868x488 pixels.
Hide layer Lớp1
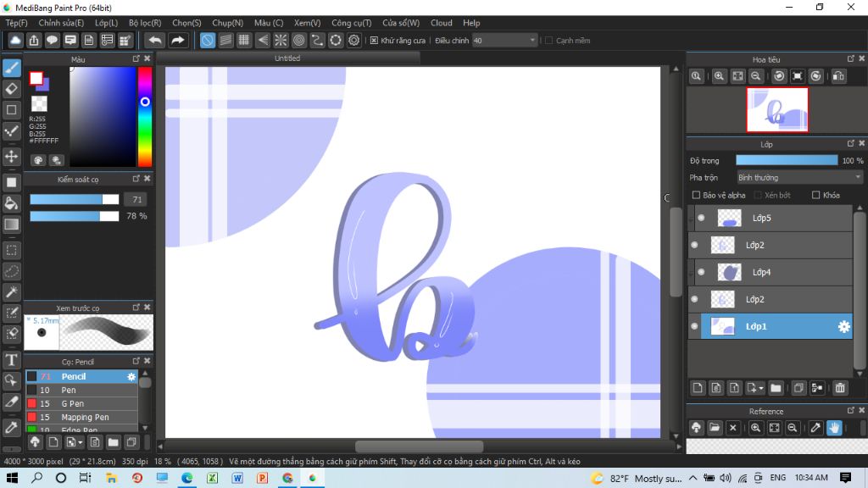click(694, 326)
